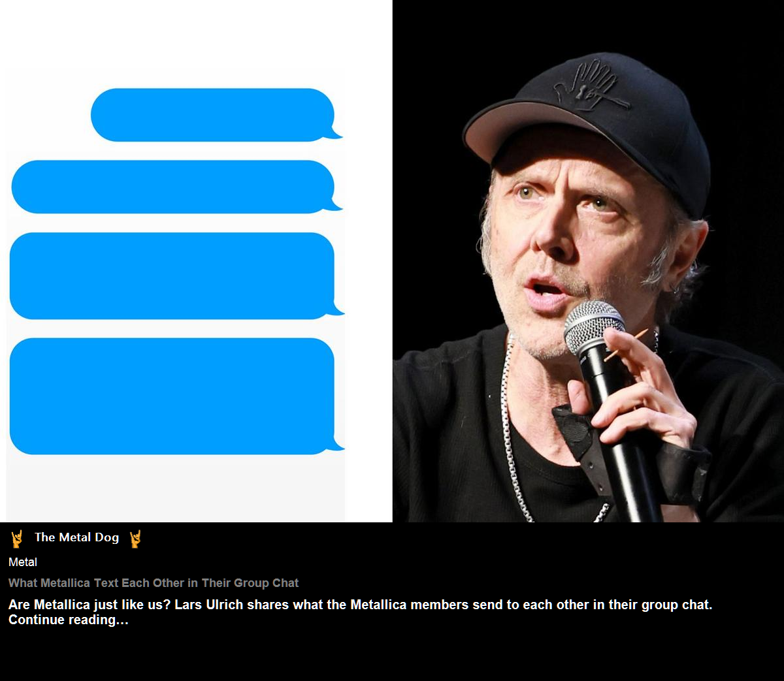This screenshot has height=681, width=784.
Task: Click the Continue reading… link
Action: point(69,620)
